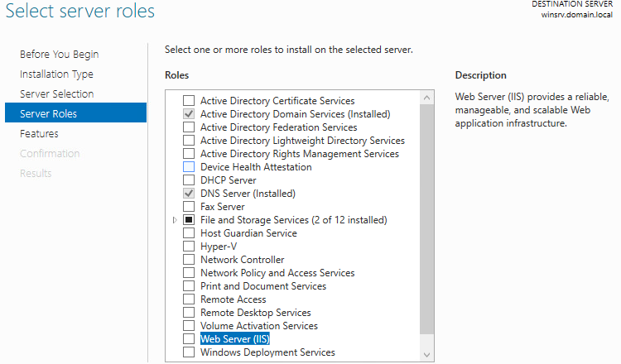
Task: Check the Remote Desktop Services checkbox
Action: tap(189, 313)
